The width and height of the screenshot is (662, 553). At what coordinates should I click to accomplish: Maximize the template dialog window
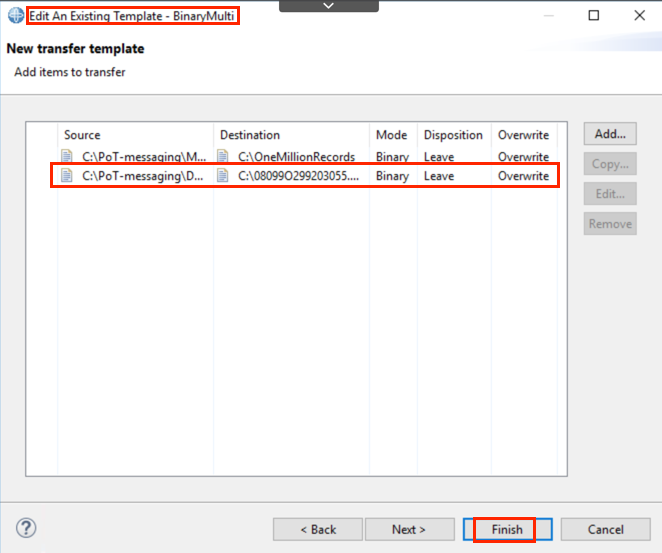[594, 16]
